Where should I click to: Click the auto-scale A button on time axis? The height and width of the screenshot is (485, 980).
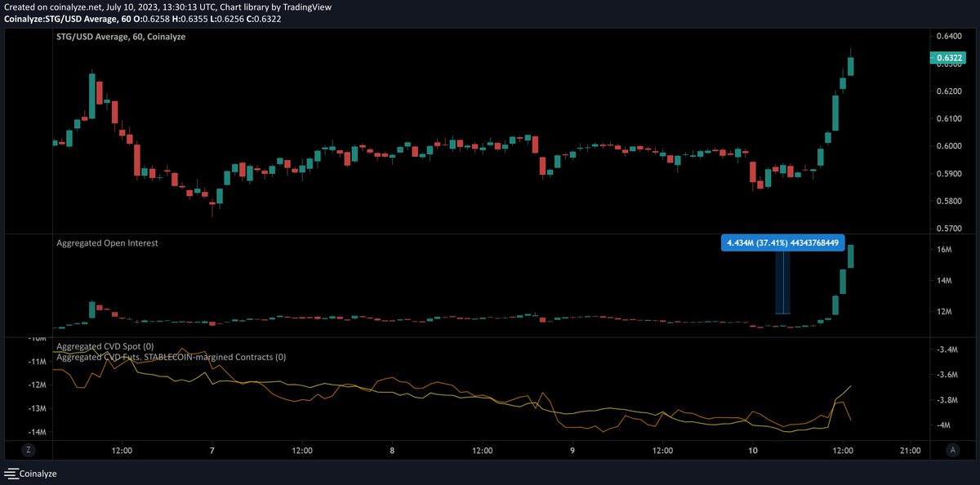[x=952, y=449]
